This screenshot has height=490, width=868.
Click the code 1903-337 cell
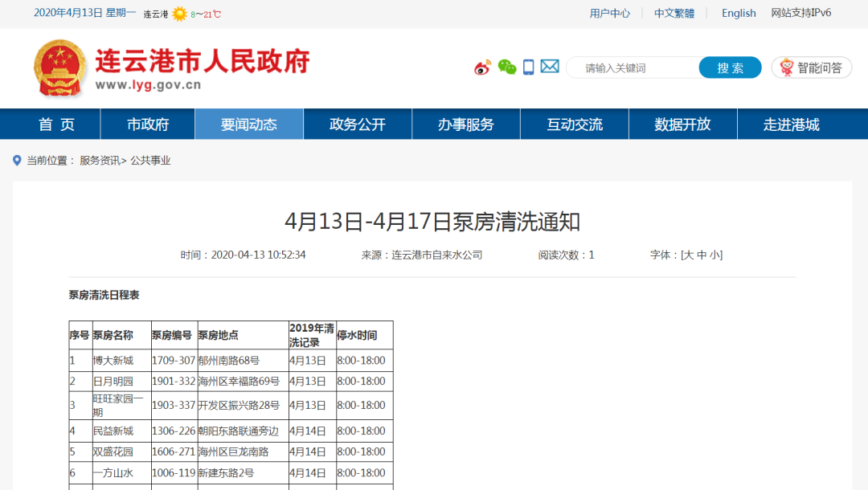[x=174, y=406]
